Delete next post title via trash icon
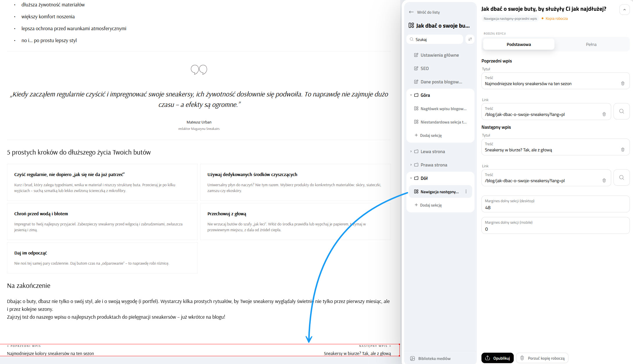 click(x=623, y=150)
